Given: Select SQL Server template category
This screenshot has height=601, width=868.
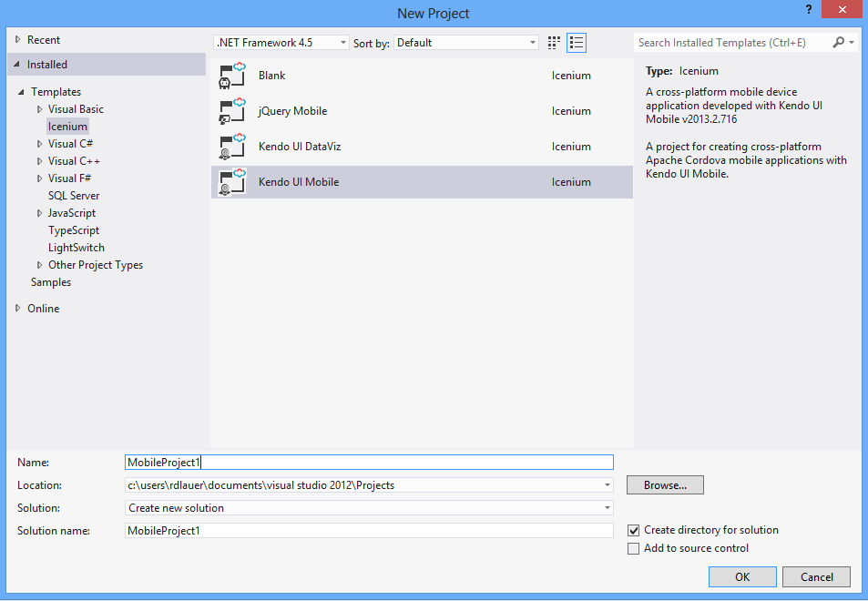Looking at the screenshot, I should (74, 196).
